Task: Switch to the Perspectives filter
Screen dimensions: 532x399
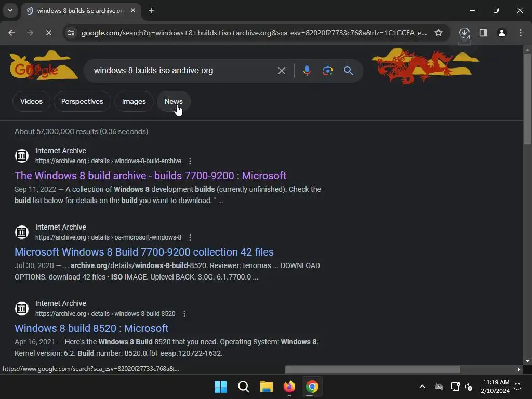Action: click(x=82, y=101)
